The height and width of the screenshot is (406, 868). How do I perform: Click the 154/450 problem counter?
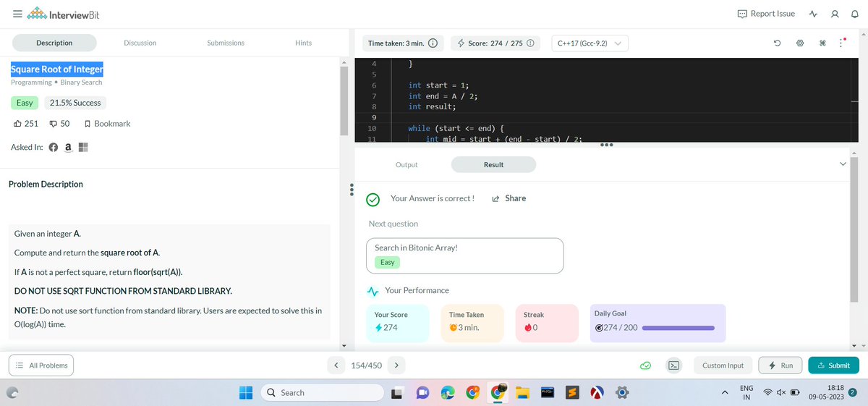(366, 365)
